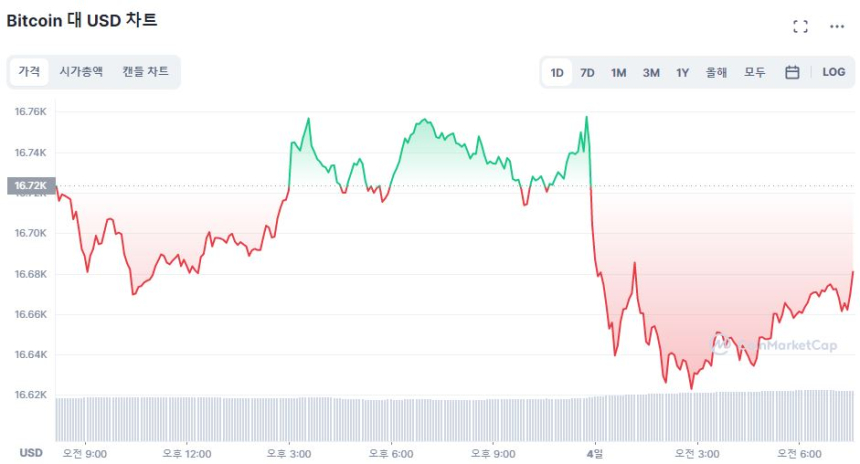Click the 오후 3:00 time axis label
This screenshot has width=860, height=464.
(x=291, y=453)
